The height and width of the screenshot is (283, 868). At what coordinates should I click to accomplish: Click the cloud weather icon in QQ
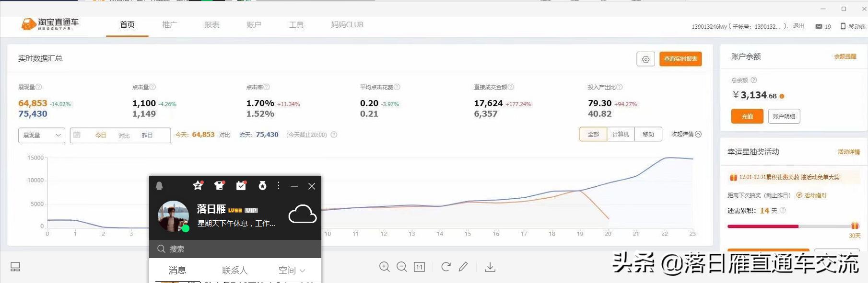[302, 215]
